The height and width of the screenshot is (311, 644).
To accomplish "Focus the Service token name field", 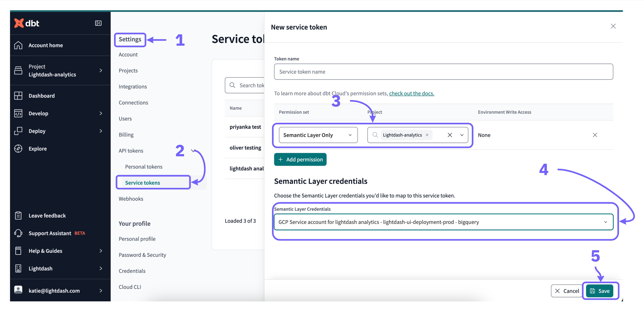I will 444,72.
